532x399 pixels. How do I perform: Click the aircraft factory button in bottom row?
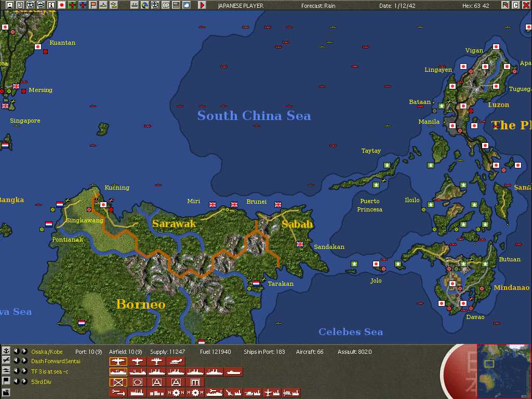272,393
